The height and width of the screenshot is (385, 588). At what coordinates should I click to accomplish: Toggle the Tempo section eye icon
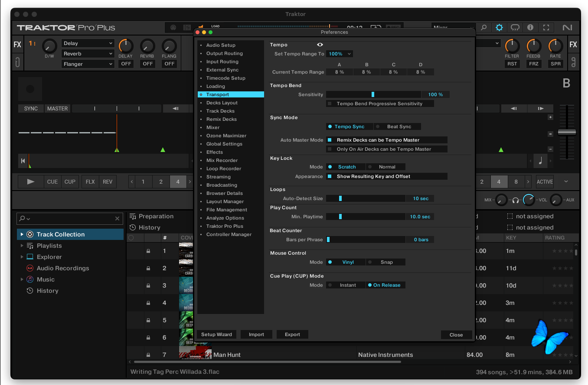pos(320,45)
